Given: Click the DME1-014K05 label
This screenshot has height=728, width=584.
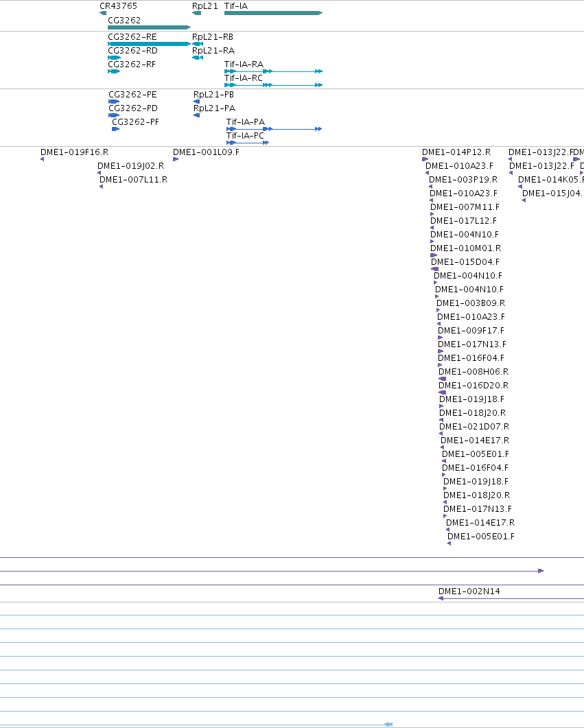Looking at the screenshot, I should click(550, 180).
